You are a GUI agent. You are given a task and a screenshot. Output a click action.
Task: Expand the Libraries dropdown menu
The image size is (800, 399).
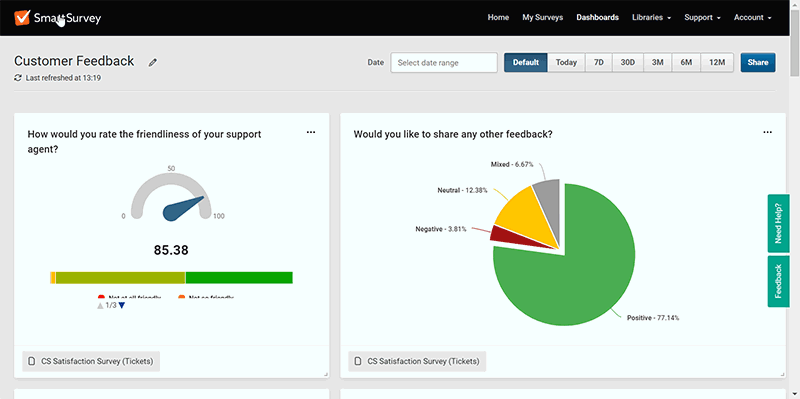(651, 17)
